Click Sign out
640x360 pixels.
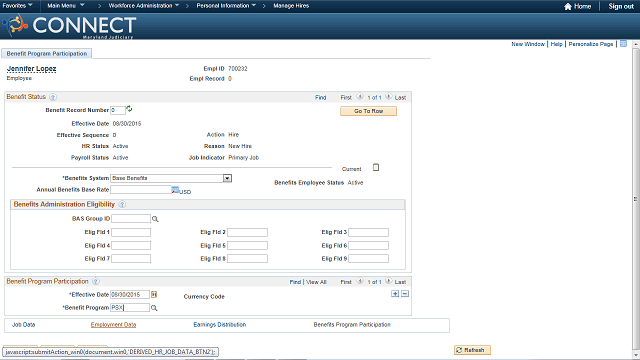(621, 6)
